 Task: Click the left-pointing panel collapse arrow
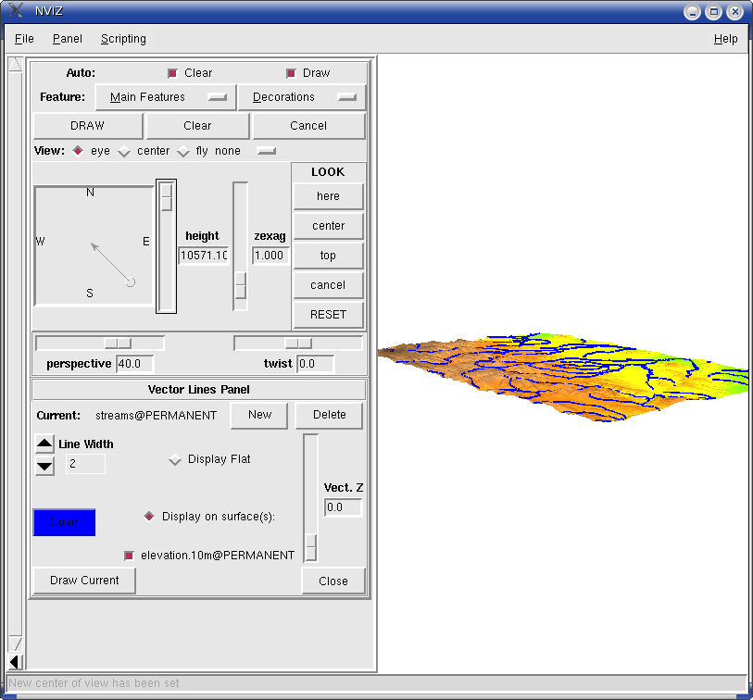pyautogui.click(x=15, y=662)
